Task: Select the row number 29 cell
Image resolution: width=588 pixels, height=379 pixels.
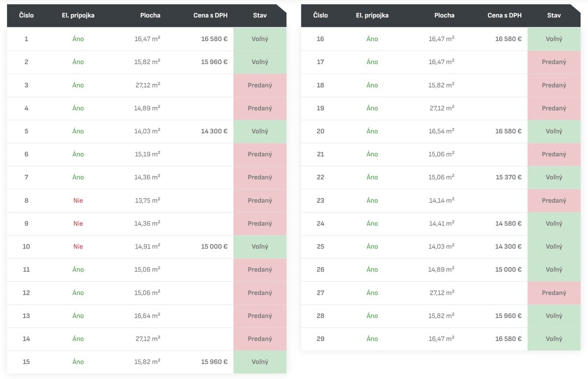Action: click(x=320, y=339)
